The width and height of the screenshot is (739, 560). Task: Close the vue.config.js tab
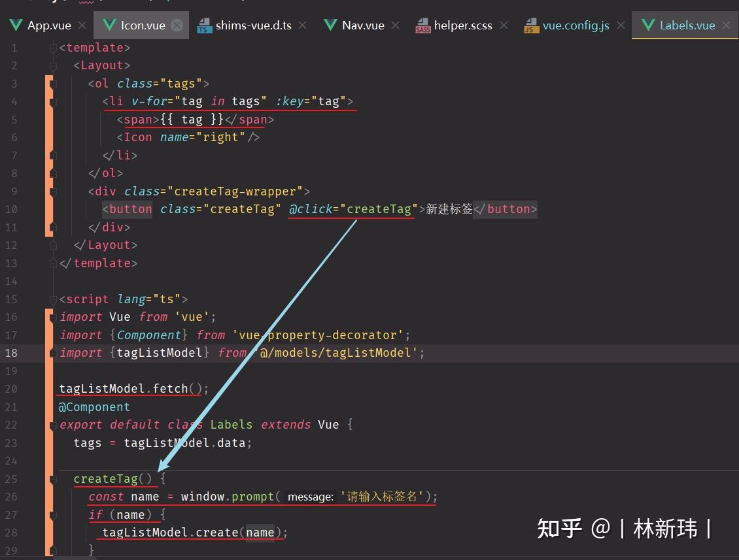click(621, 25)
